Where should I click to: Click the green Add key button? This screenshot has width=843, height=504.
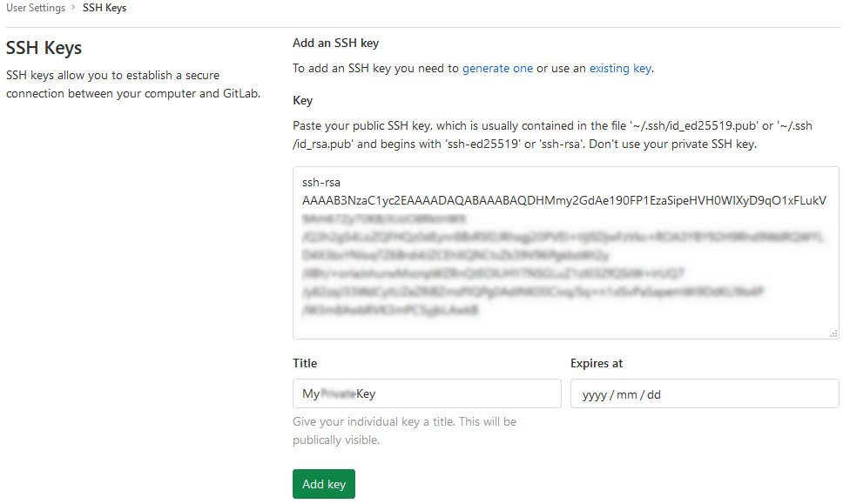324,484
